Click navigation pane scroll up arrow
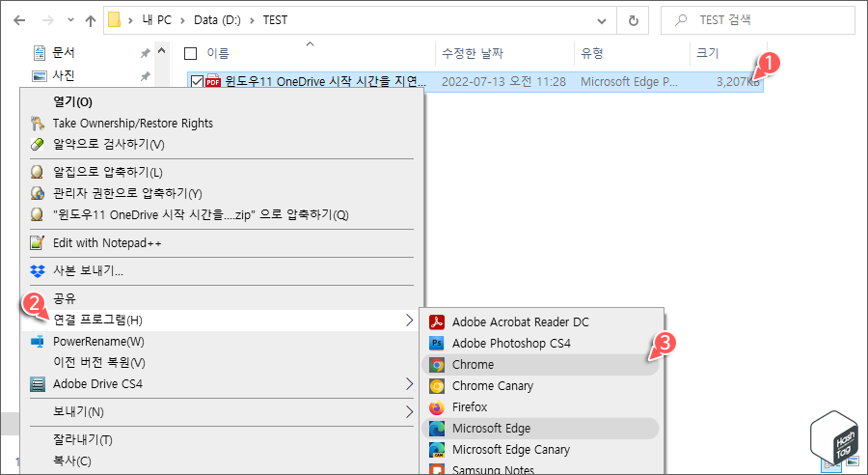Image resolution: width=868 pixels, height=475 pixels. click(162, 51)
